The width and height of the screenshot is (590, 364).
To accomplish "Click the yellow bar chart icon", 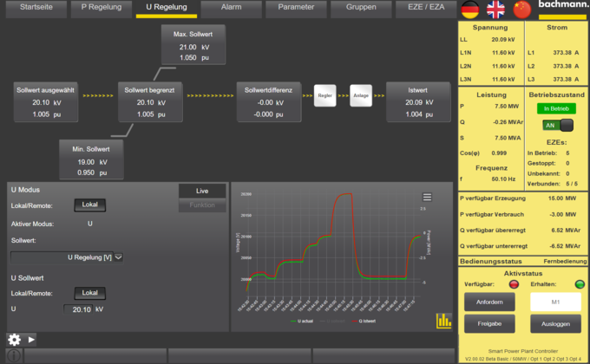I will click(444, 320).
